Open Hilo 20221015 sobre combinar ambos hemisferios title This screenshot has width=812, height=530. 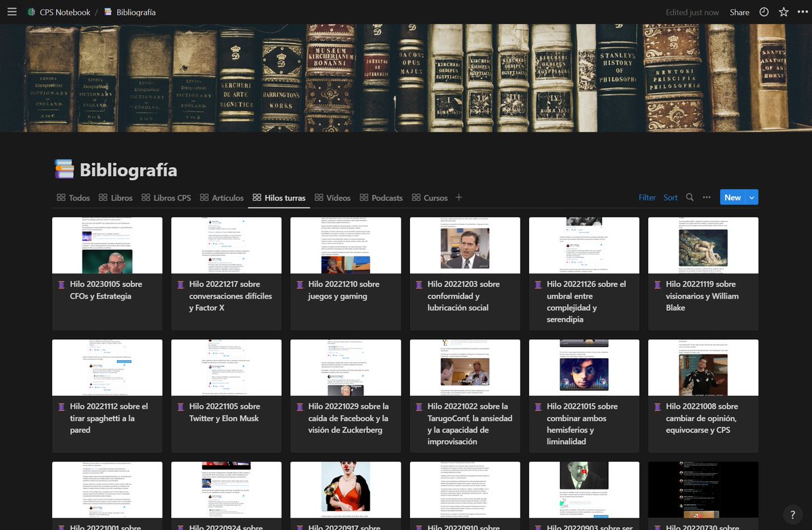coord(582,424)
